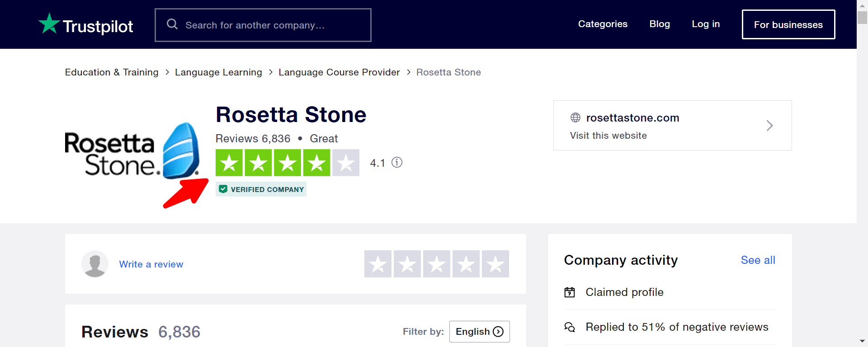Image resolution: width=868 pixels, height=347 pixels.
Task: Click the For businesses button
Action: pyautogui.click(x=788, y=25)
